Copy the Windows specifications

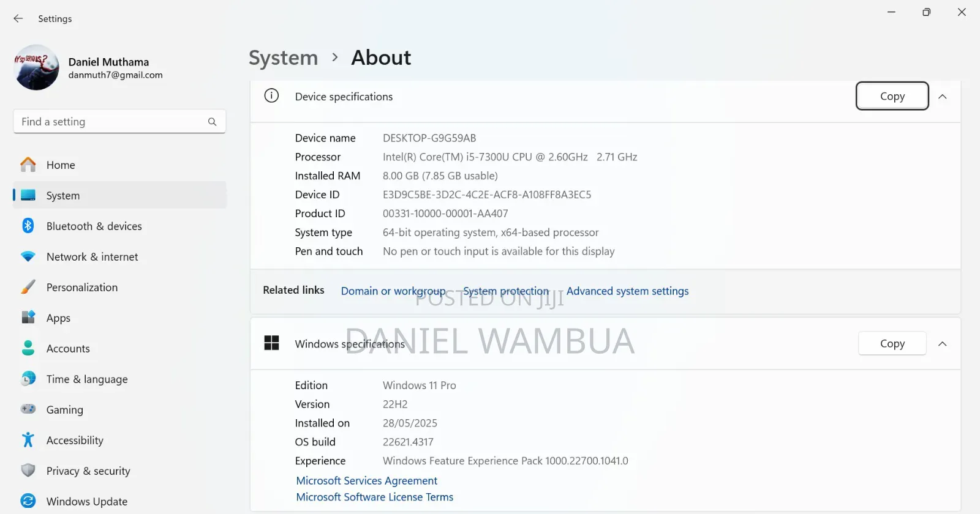(892, 343)
